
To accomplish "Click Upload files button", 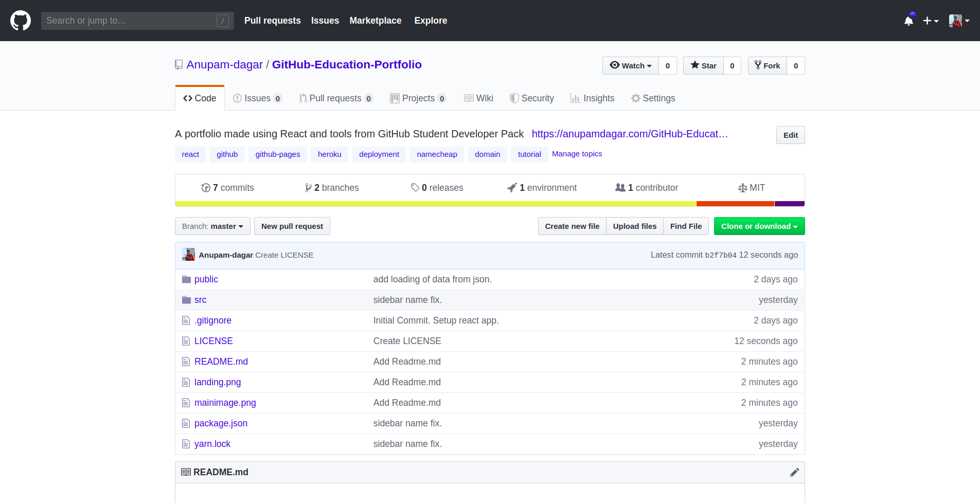I will coord(635,226).
